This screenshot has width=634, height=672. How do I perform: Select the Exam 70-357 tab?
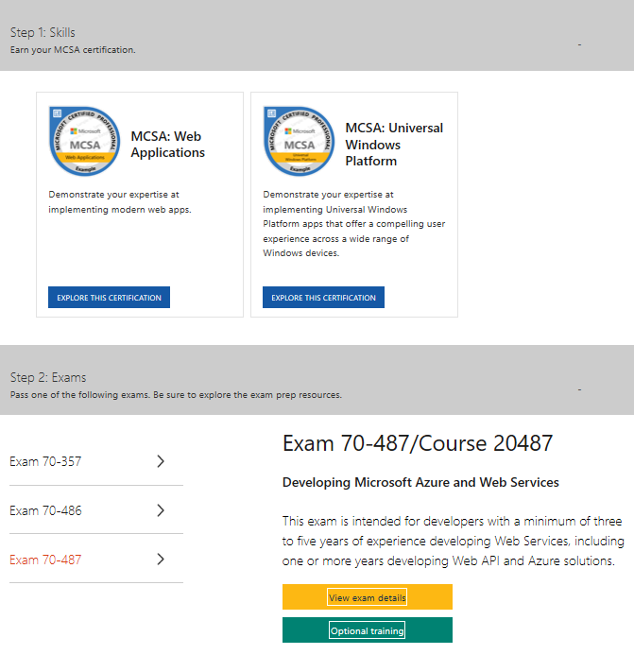pos(96,461)
